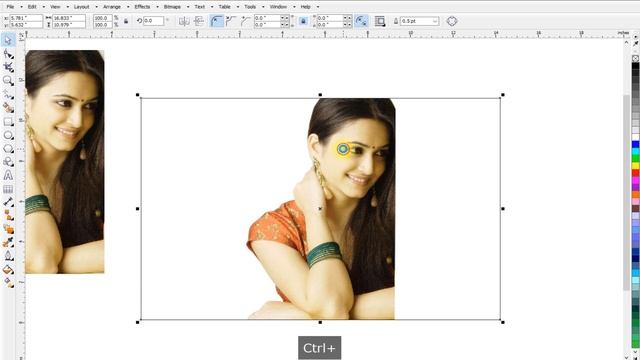Screen dimensions: 640x360
Task: Open the Window menu
Action: 278,7
